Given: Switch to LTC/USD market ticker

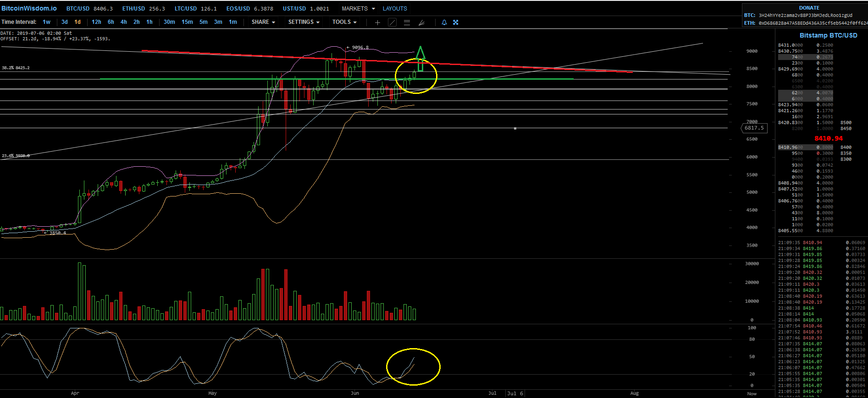Looking at the screenshot, I should point(196,9).
